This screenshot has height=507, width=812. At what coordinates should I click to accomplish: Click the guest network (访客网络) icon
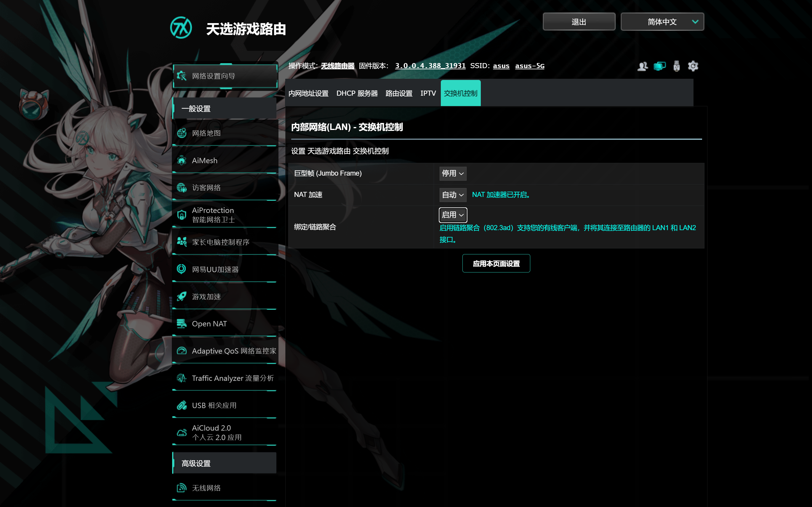coord(182,187)
